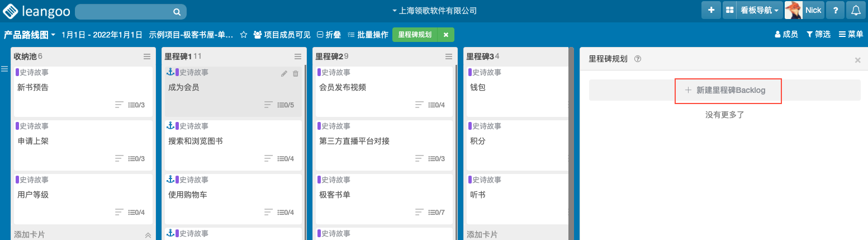
Task: Click purple label on 钱包 card
Action: [x=469, y=72]
